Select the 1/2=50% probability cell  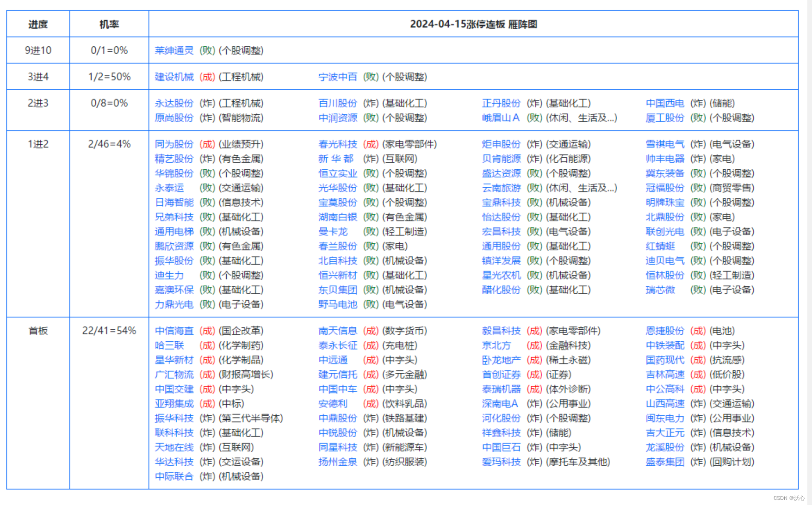(x=109, y=77)
